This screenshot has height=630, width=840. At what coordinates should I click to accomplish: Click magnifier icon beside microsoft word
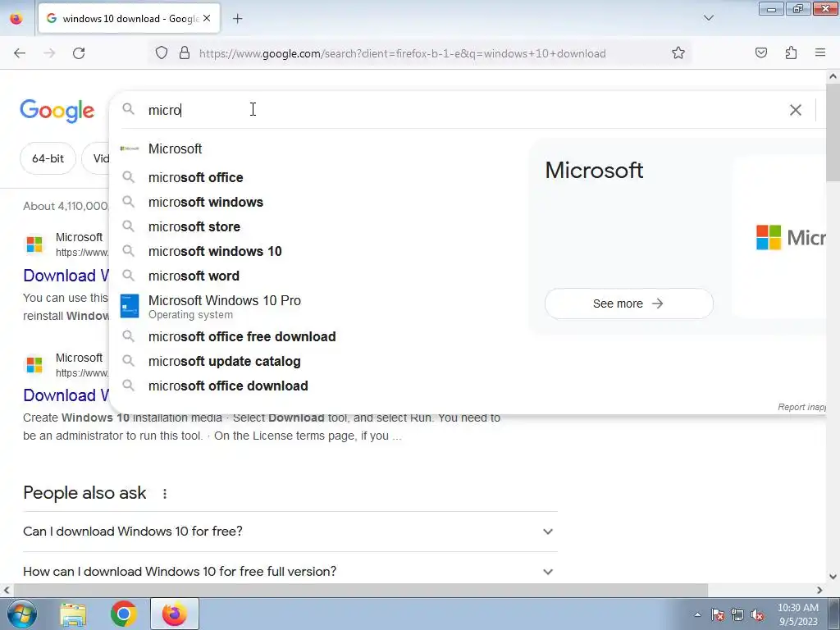coord(128,276)
